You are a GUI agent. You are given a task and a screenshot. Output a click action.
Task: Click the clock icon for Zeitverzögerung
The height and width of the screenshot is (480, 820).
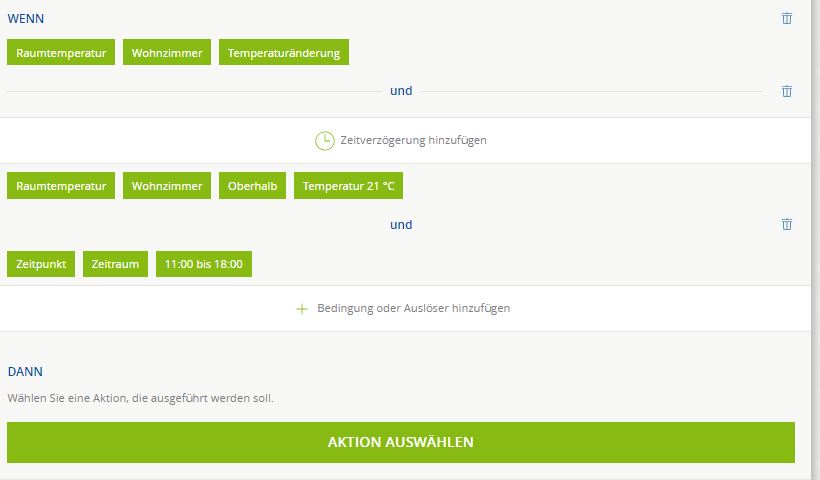(324, 141)
